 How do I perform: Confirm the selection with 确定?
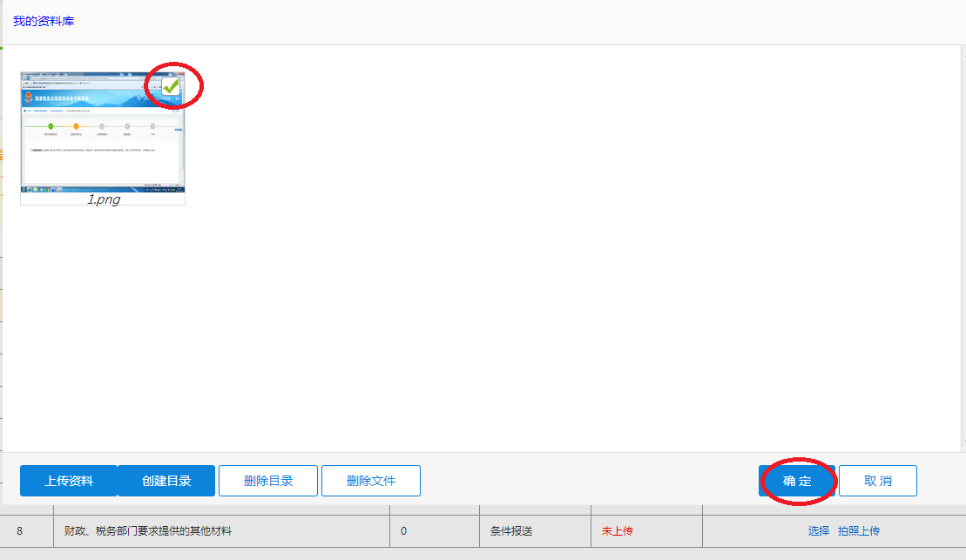click(796, 481)
